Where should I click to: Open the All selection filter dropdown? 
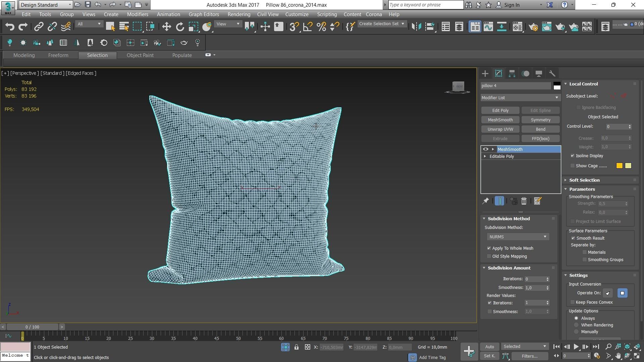[x=89, y=24]
